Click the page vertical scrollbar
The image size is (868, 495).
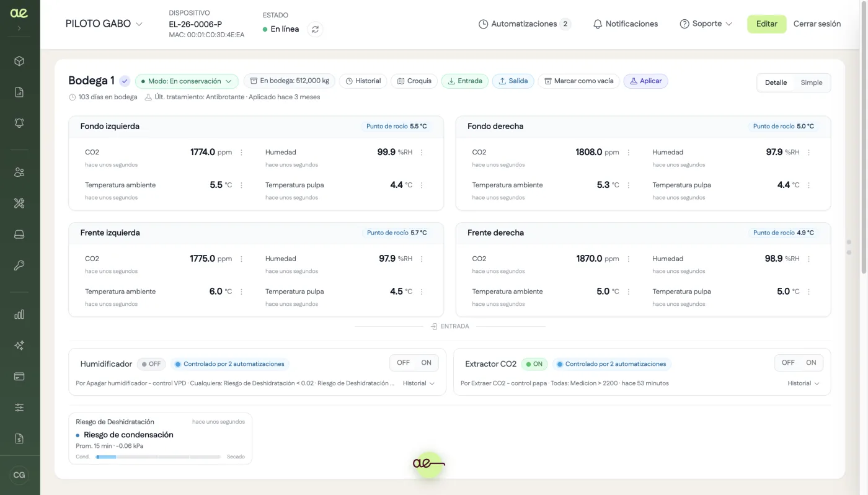tap(864, 136)
